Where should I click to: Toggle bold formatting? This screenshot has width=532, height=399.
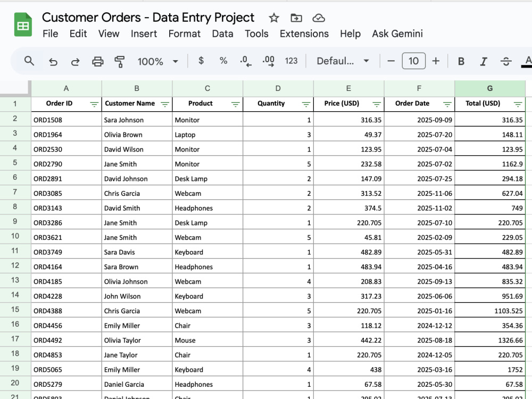[461, 61]
